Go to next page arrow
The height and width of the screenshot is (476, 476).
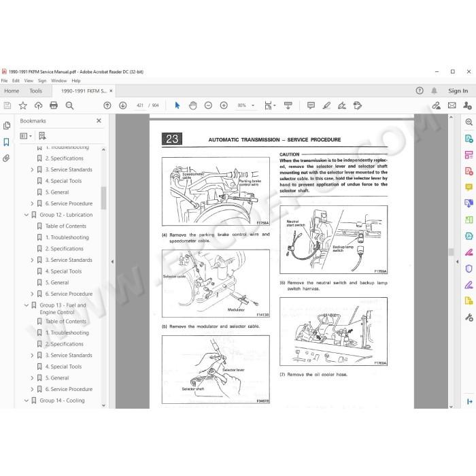(x=122, y=105)
